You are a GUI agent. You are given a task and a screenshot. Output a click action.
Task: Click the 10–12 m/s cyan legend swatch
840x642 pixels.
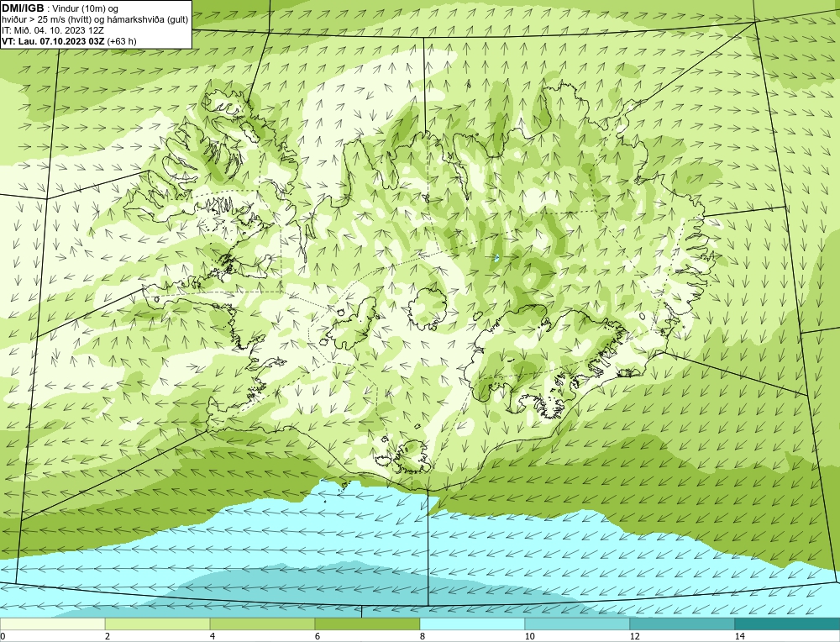coord(578,624)
